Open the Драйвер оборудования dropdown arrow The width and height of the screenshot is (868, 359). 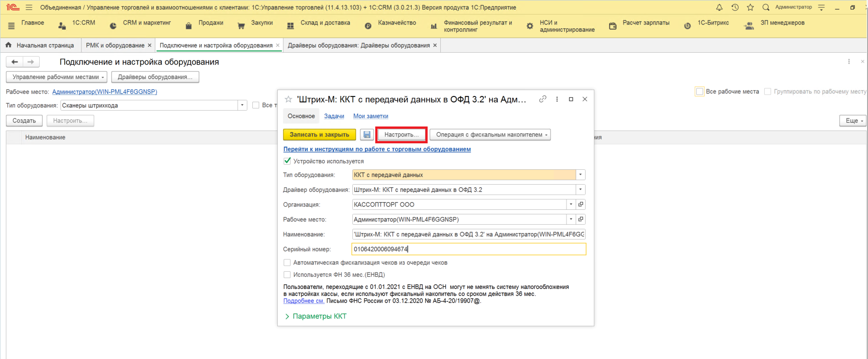pos(580,190)
